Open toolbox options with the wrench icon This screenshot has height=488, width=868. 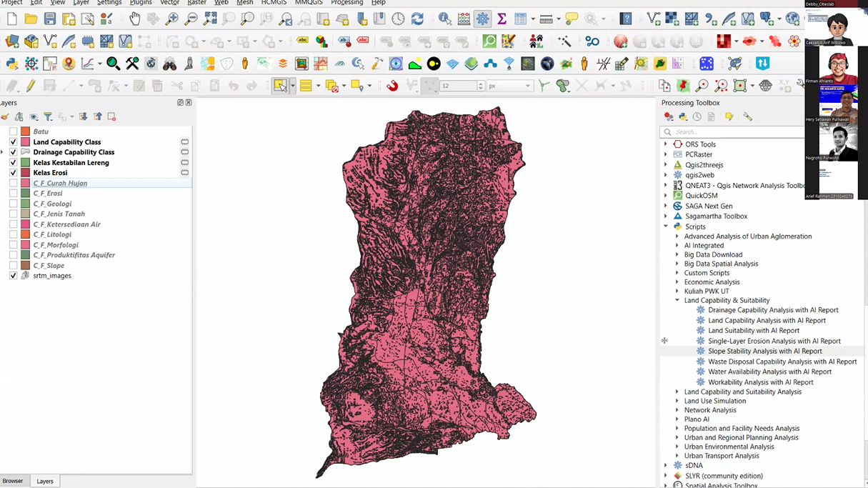pos(747,116)
